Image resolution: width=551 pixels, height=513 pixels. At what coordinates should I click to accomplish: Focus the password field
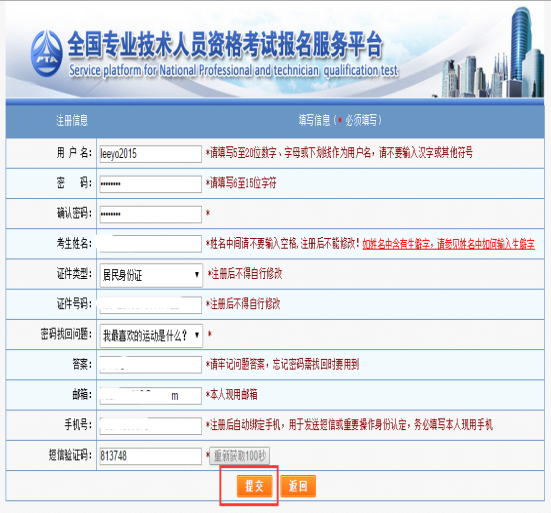tap(150, 184)
